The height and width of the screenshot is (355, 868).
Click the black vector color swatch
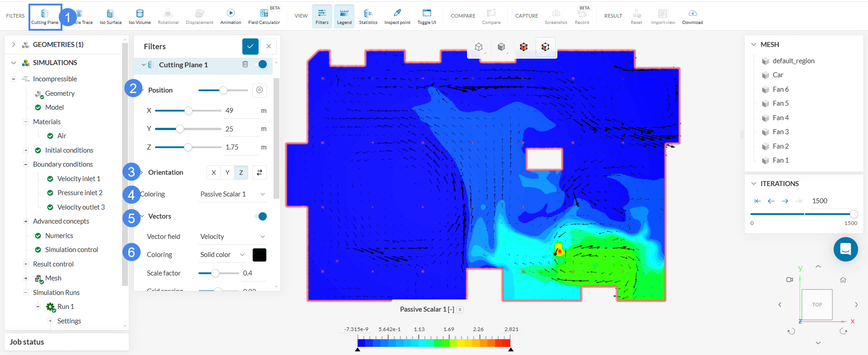[x=259, y=255]
